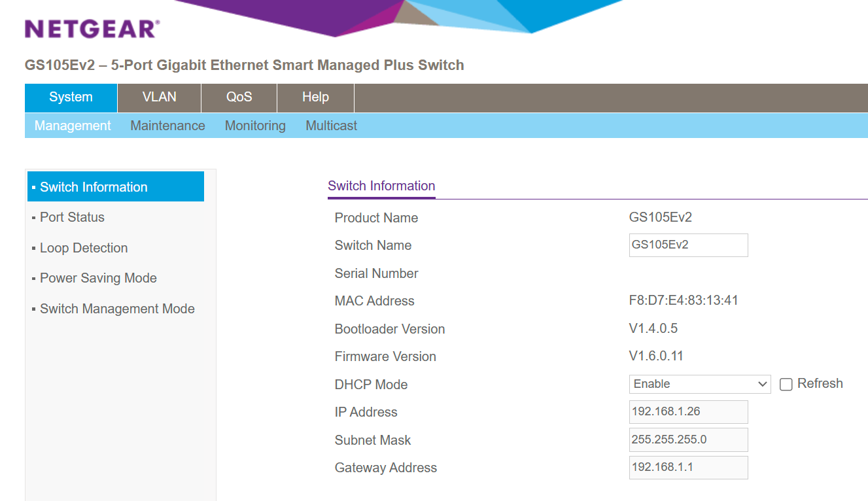Click the bootloader version V1.4.0.5

click(653, 328)
